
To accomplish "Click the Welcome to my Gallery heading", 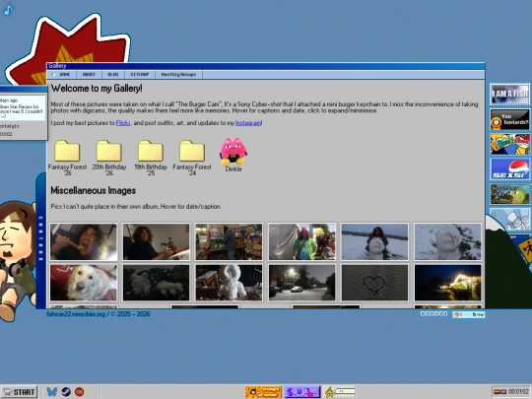I will [x=97, y=89].
